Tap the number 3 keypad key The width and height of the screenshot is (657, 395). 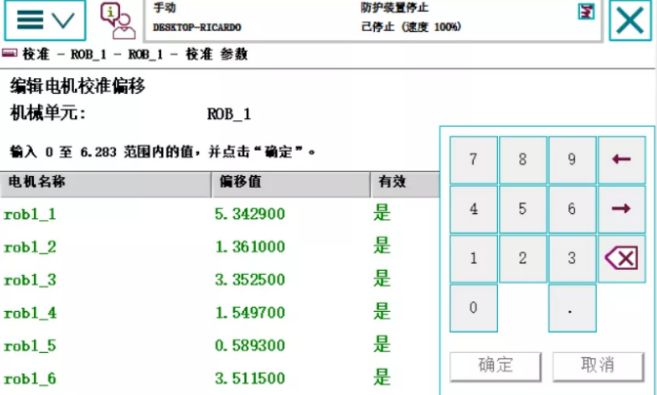click(x=572, y=258)
